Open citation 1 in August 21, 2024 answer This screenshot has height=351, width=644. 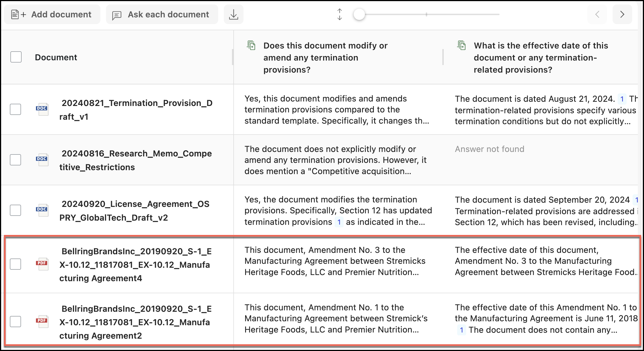622,99
